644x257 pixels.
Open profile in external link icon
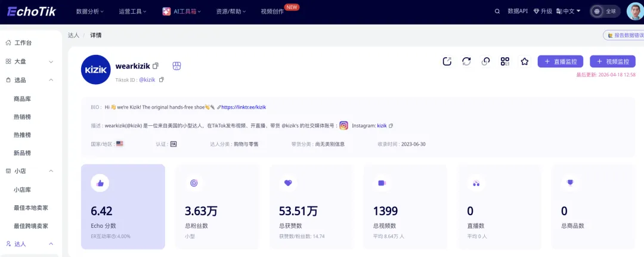[x=447, y=61]
